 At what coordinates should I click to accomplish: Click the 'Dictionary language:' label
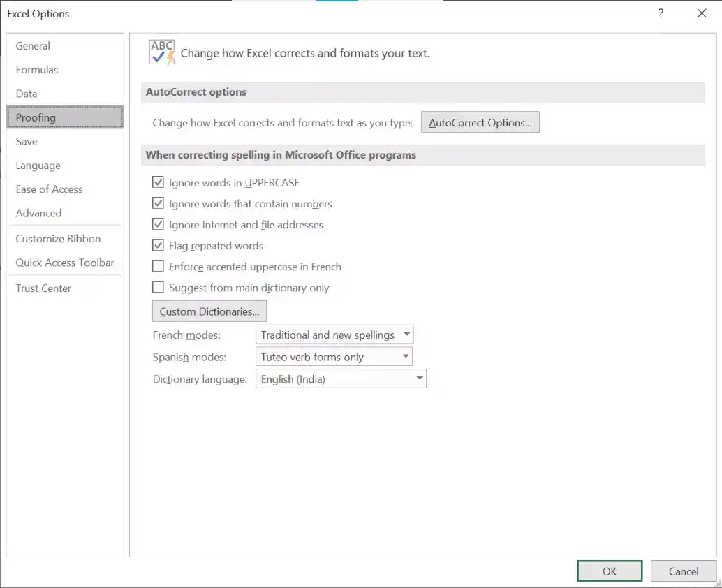coord(200,379)
